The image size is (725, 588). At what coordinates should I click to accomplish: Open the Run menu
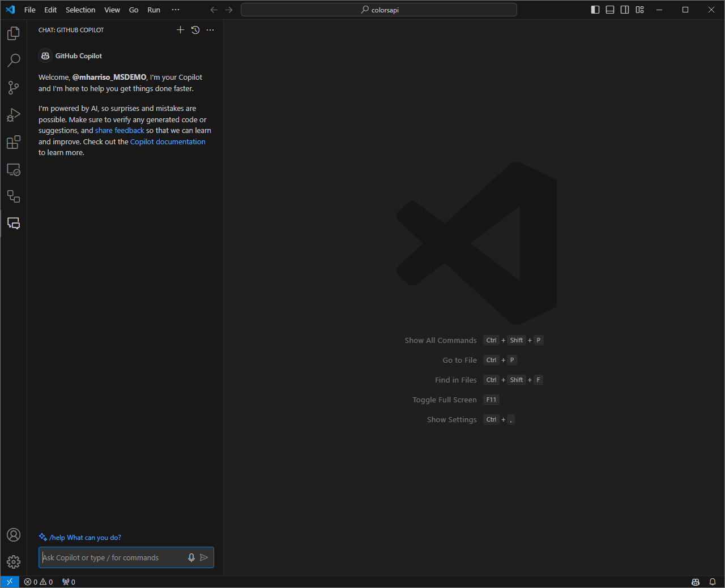153,10
